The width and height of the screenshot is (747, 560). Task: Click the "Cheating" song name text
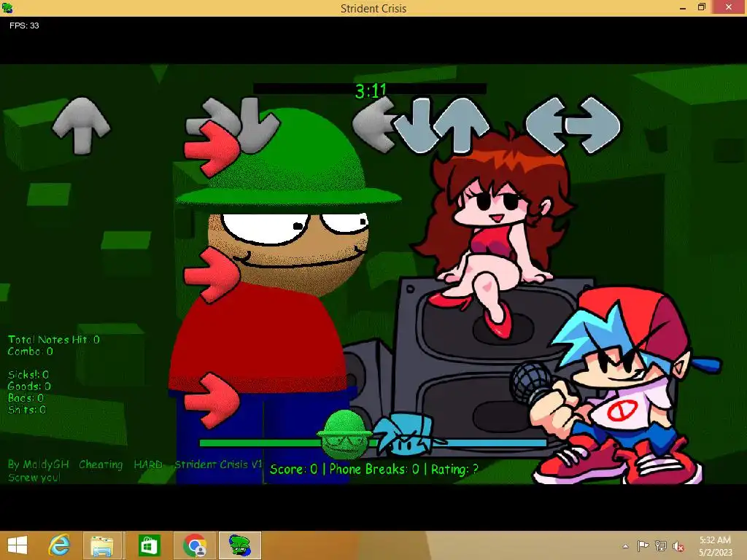click(101, 464)
